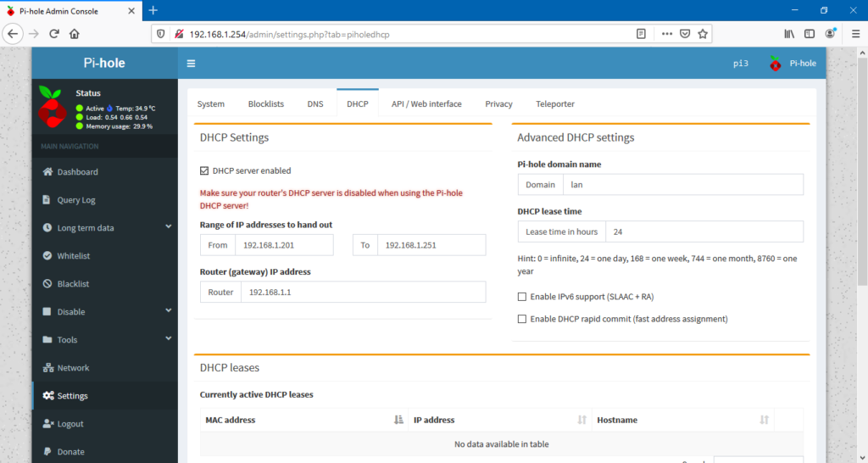Sort leases by IP address column icon
The width and height of the screenshot is (868, 463).
pos(581,420)
